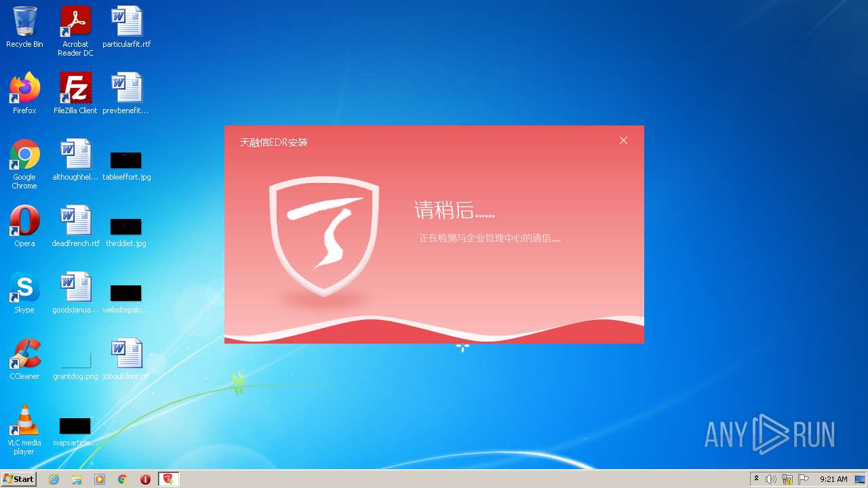
Task: Select the CCleaner desktop shortcut
Action: (x=24, y=359)
